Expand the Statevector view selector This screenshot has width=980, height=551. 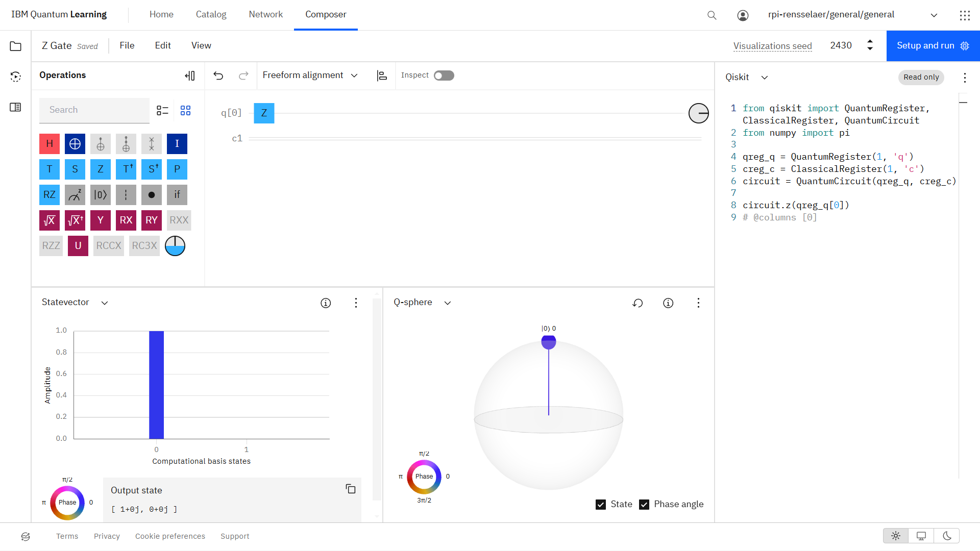click(x=75, y=303)
